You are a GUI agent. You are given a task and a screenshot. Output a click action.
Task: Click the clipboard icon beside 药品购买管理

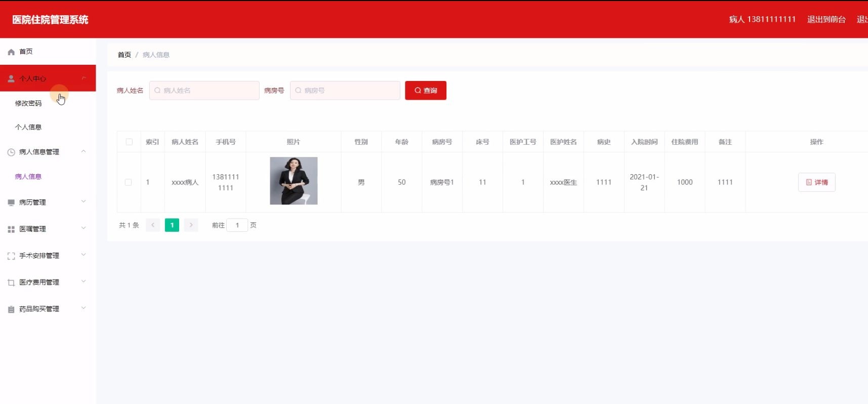pos(11,309)
